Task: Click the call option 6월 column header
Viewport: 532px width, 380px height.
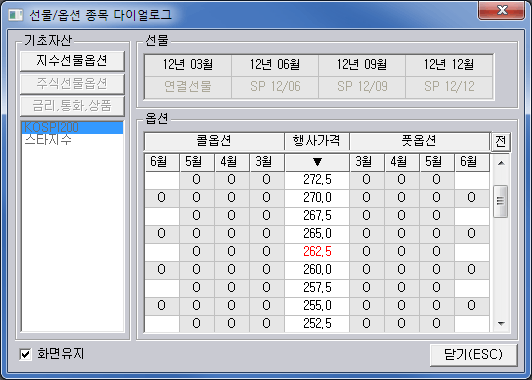Action: point(162,163)
